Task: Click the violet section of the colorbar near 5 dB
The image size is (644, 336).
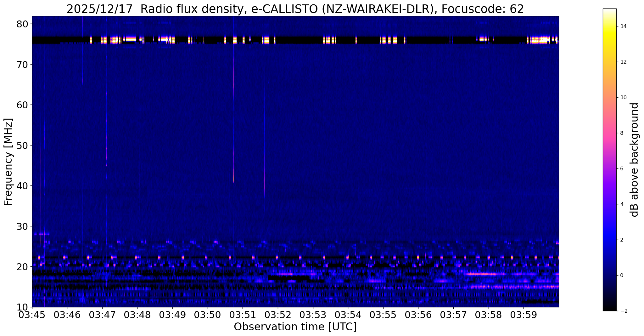Action: click(x=609, y=186)
